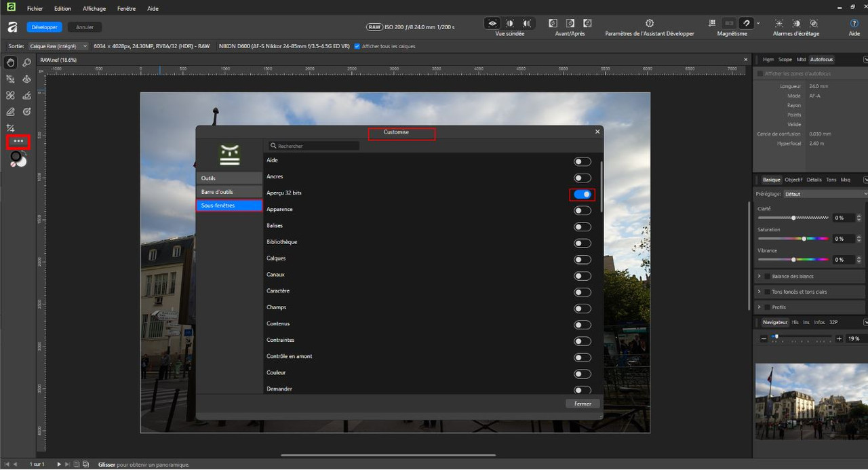This screenshot has width=868, height=470.
Task: Open the Sortie Calque Raw dropdown
Action: click(58, 46)
